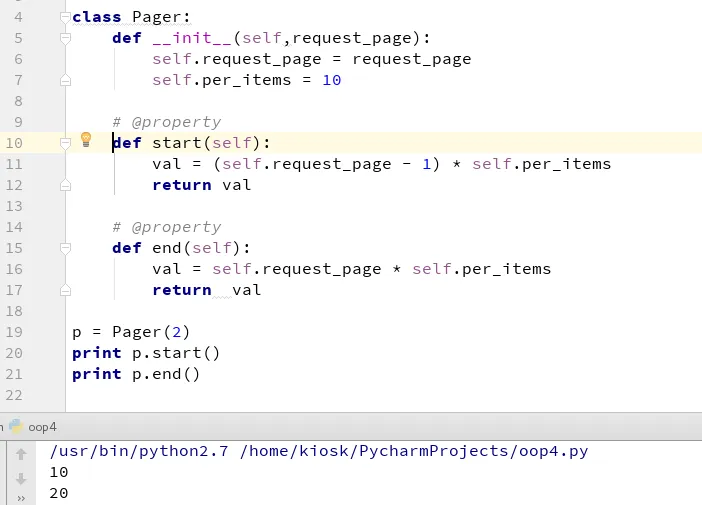Click self.request_page on line 6

point(236,59)
